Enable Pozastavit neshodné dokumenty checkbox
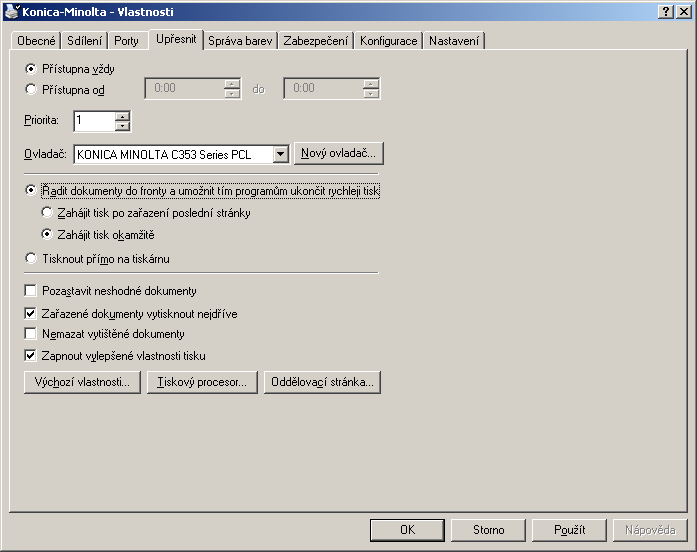Screen dimensions: 697x552 [30, 291]
